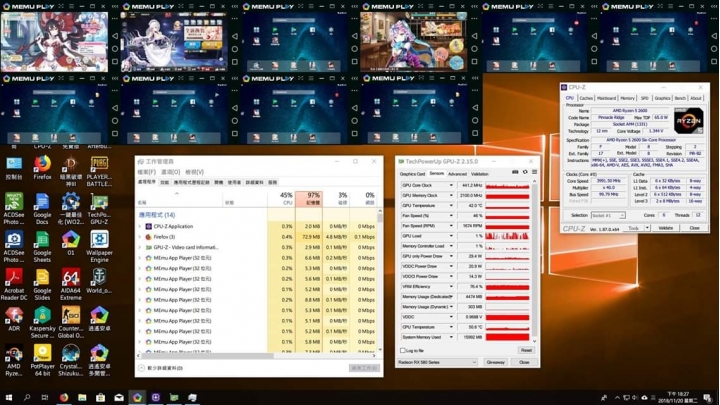Image resolution: width=720 pixels, height=405 pixels.
Task: Expand the GPU-Z - Video card Information row
Action: click(x=140, y=248)
